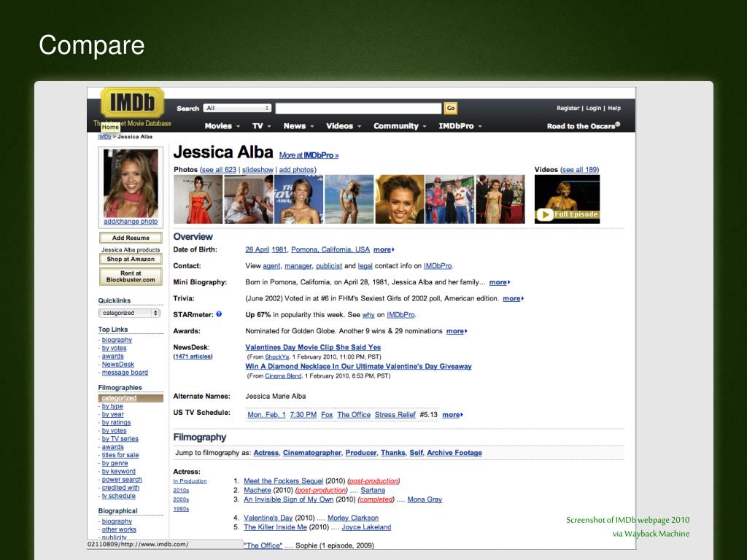747x560 pixels.
Task: Click the 2000s decade link
Action: (x=181, y=499)
